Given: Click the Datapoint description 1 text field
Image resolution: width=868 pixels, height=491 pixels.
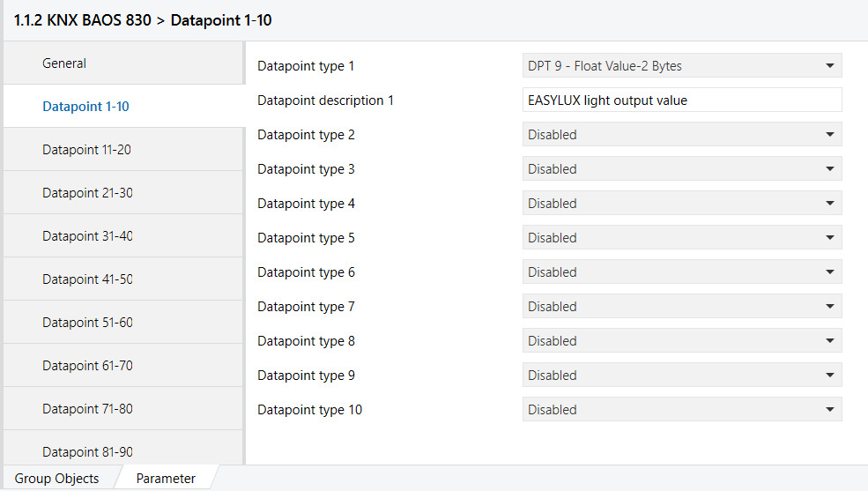Looking at the screenshot, I should click(681, 100).
